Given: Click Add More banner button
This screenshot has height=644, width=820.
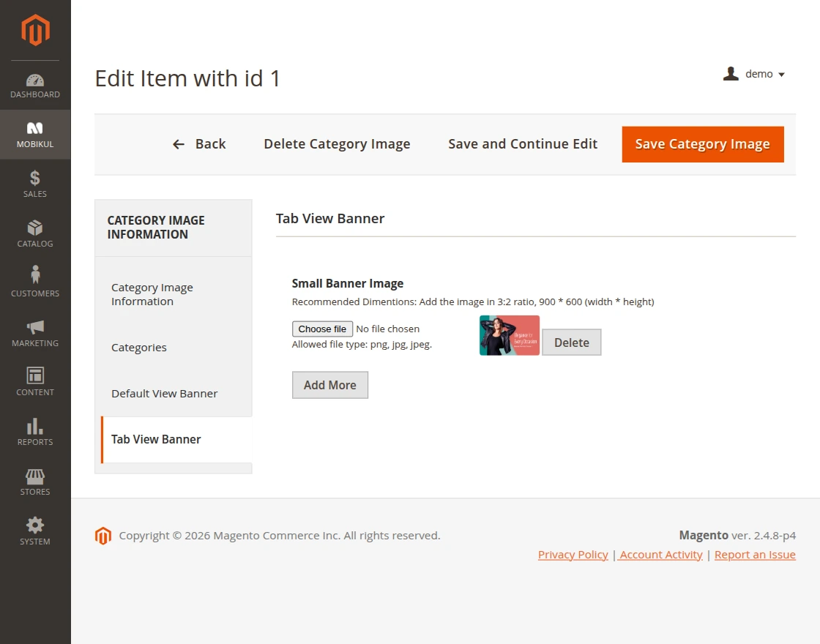Looking at the screenshot, I should 330,385.
